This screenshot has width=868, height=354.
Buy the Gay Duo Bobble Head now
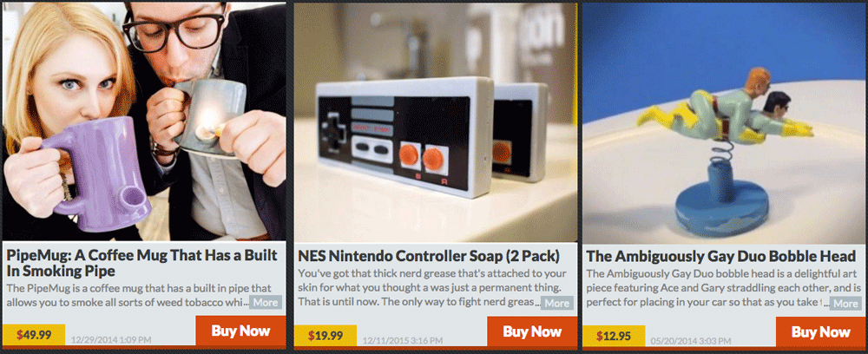[x=820, y=331]
